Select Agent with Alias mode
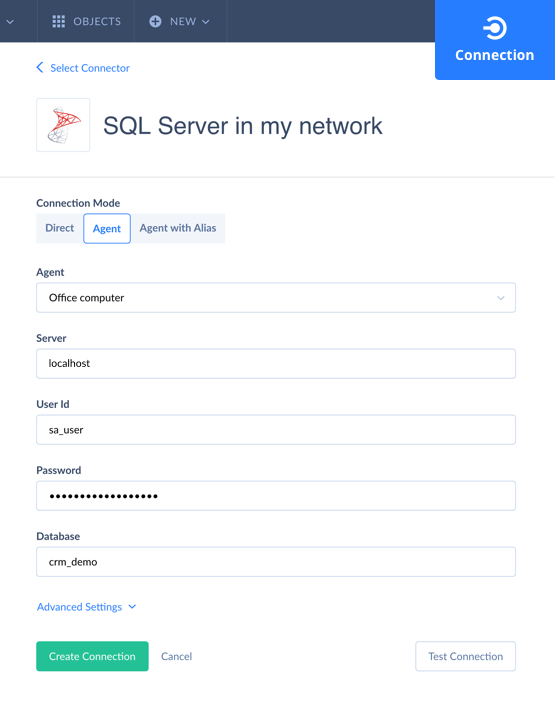This screenshot has width=555, height=710. click(178, 228)
